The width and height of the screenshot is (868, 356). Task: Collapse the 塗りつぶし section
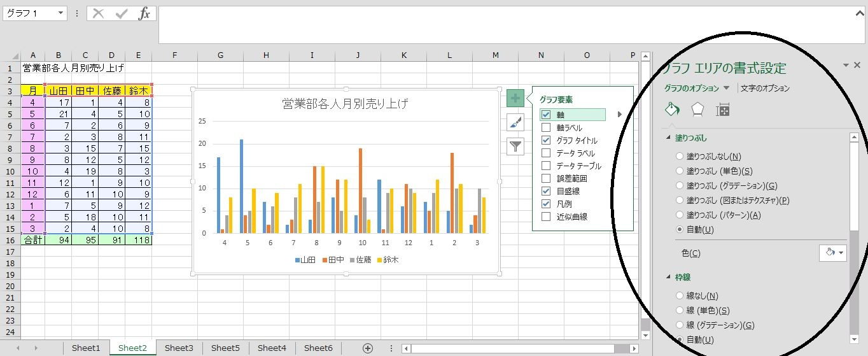coord(669,138)
